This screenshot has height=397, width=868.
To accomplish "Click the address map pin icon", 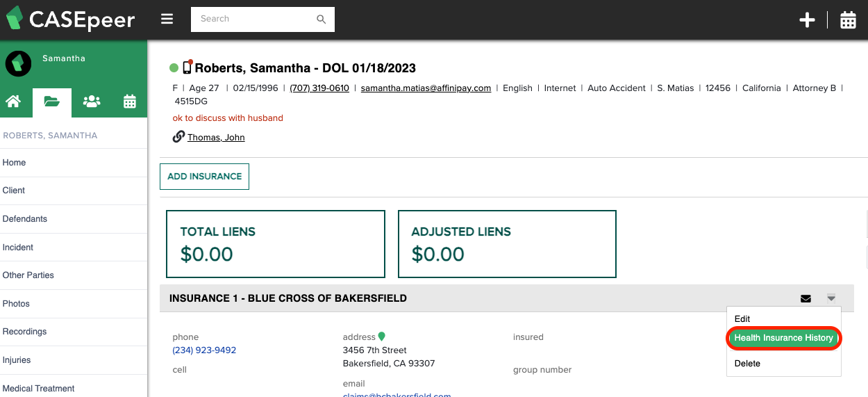I will (381, 337).
